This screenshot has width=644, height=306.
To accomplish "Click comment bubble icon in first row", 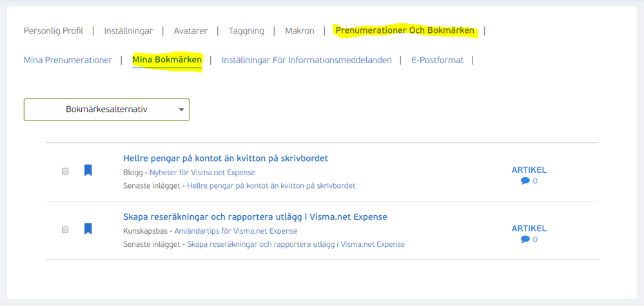I will pos(525,181).
